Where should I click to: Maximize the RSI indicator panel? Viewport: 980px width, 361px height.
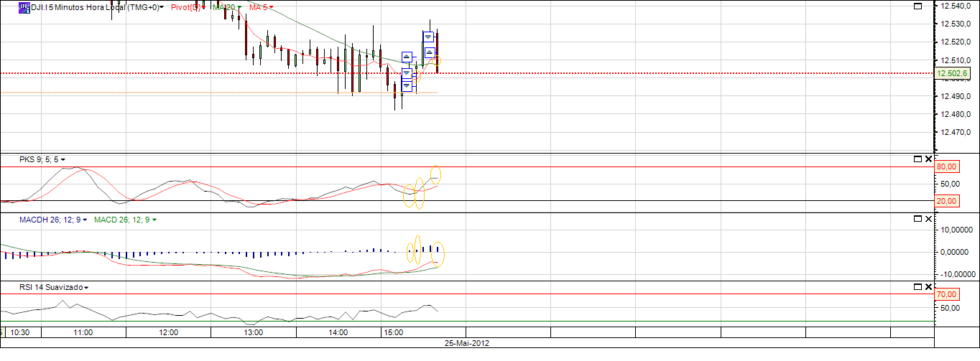coord(917,287)
